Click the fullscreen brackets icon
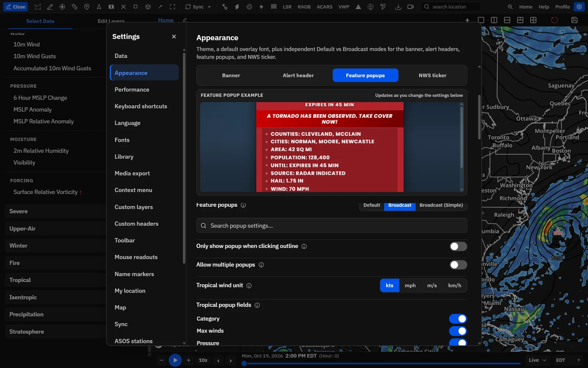This screenshot has height=368, width=588. pos(172,7)
